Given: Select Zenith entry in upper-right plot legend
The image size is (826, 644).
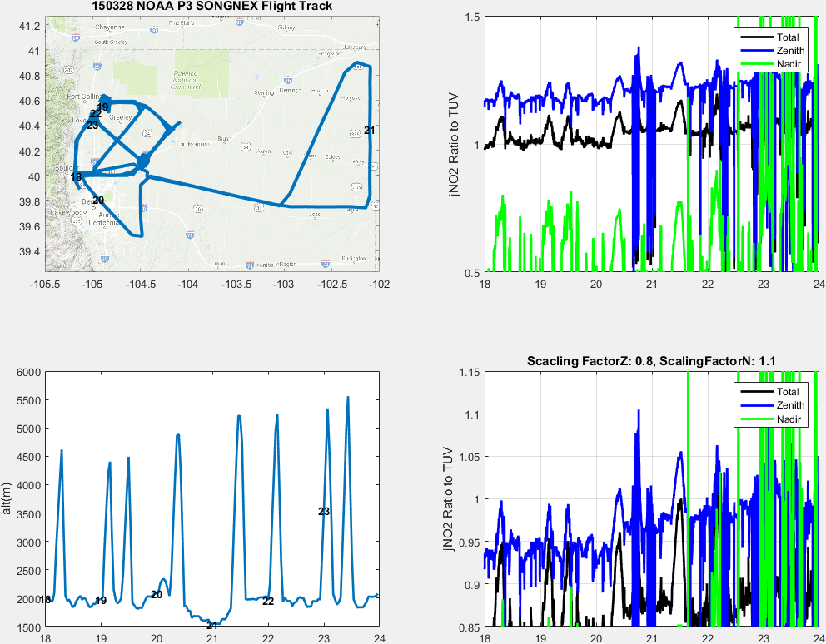Looking at the screenshot, I should click(x=789, y=51).
